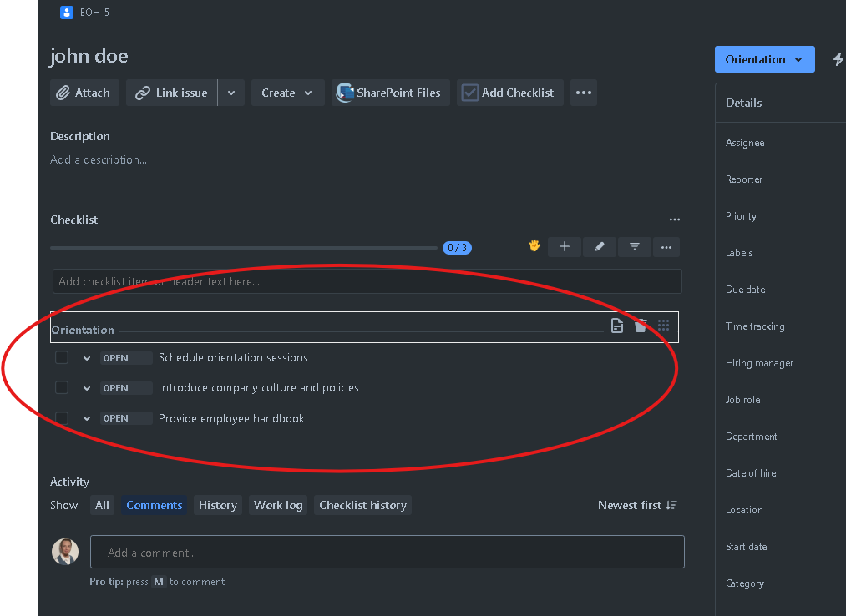Open OPEN status of Introduce company culture
The width and height of the screenshot is (846, 616).
[x=126, y=388]
